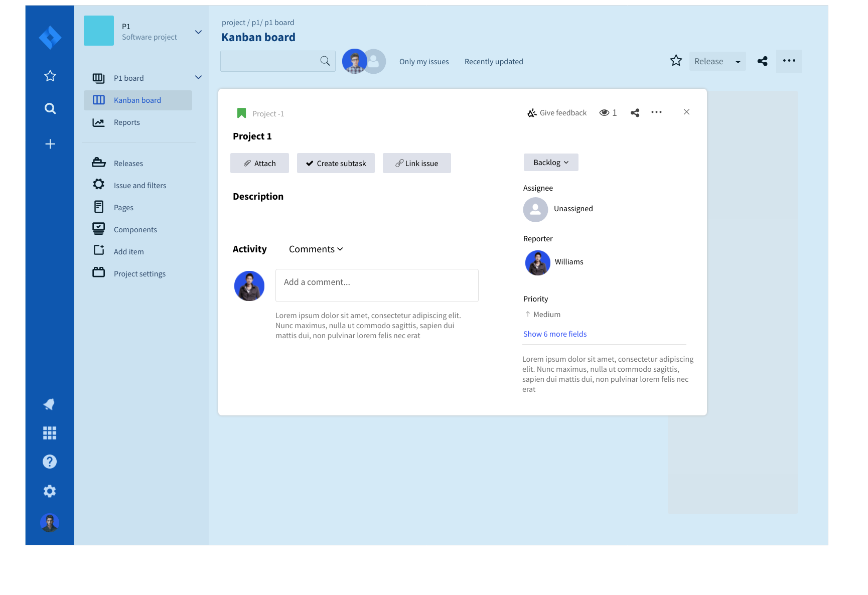The image size is (868, 595).
Task: Open the Kanban board section
Action: (137, 100)
